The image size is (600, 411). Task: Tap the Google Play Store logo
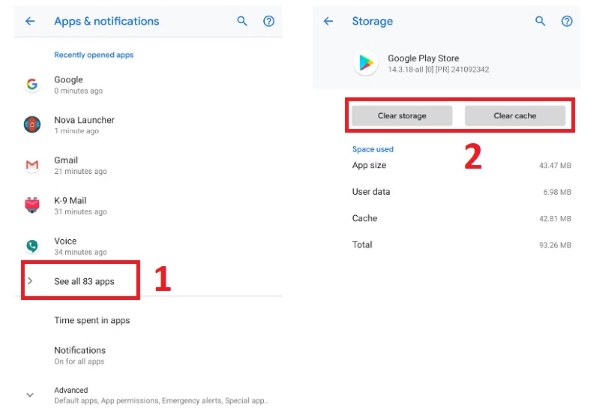click(x=367, y=63)
